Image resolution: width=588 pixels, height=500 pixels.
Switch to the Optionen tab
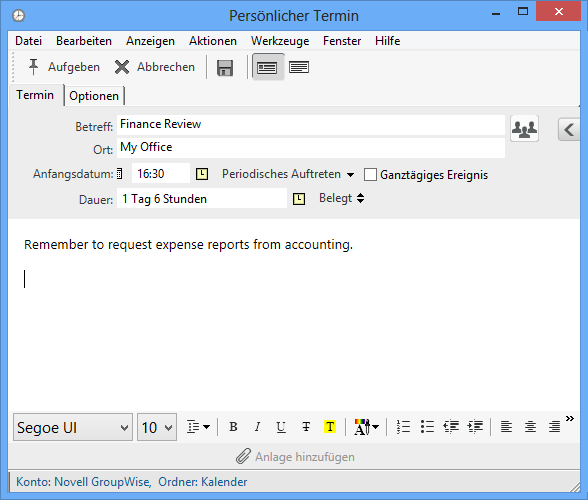coord(94,96)
